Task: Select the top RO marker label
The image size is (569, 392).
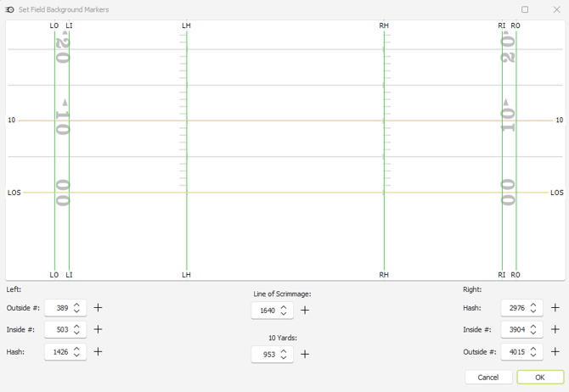Action: coord(515,25)
